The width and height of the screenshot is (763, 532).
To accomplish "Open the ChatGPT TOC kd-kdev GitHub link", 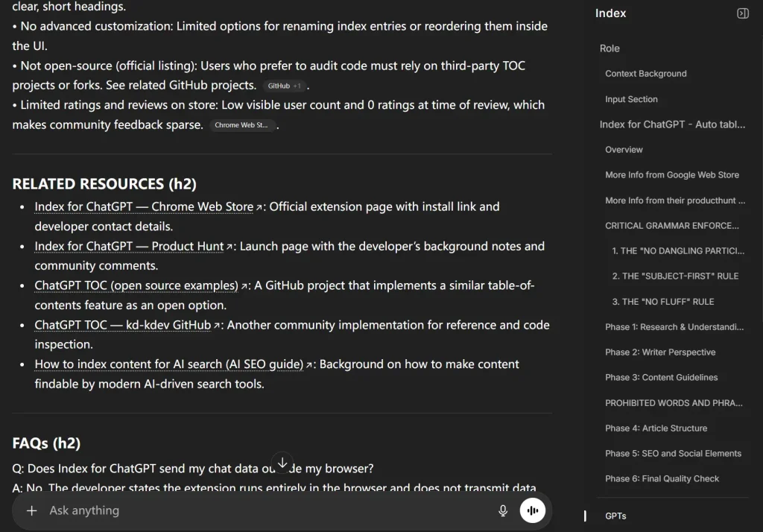I will click(x=123, y=325).
